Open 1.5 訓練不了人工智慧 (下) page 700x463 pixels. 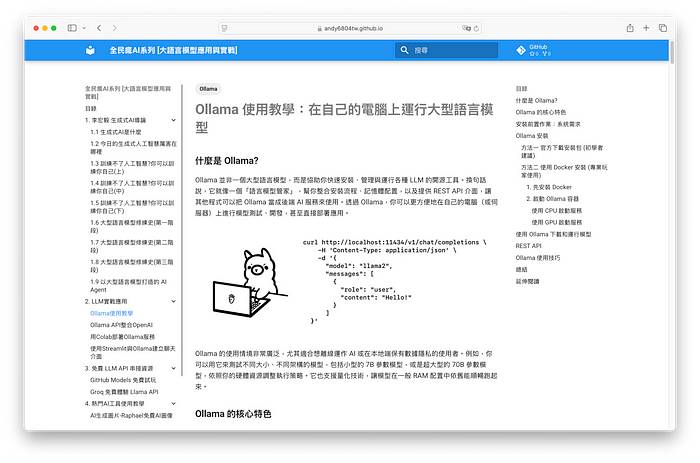132,207
